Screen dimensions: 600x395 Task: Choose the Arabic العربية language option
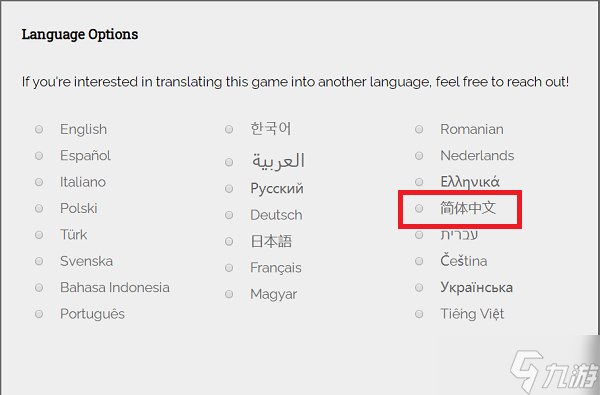[x=229, y=162]
